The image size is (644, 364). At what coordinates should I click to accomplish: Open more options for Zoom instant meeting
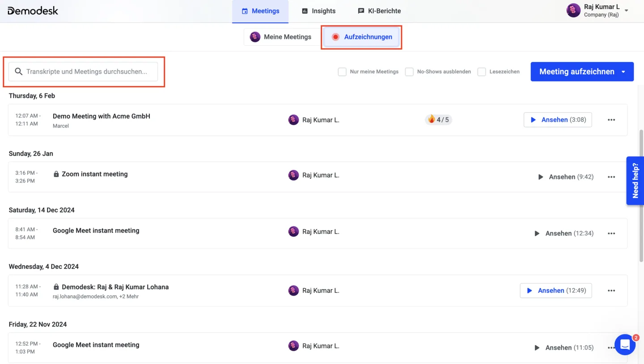click(611, 177)
